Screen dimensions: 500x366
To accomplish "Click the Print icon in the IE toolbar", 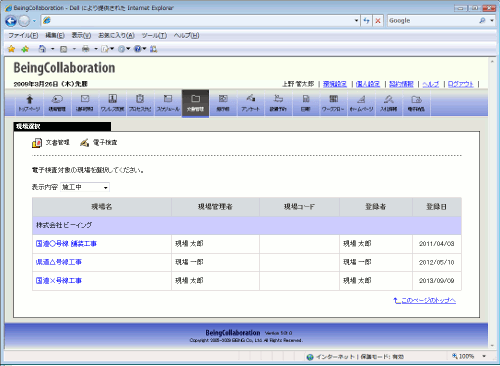I will pos(86,49).
